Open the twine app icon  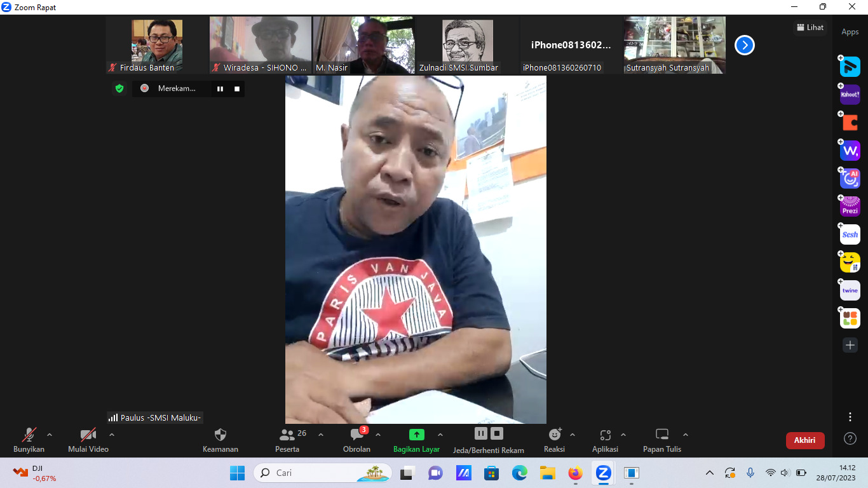click(850, 290)
